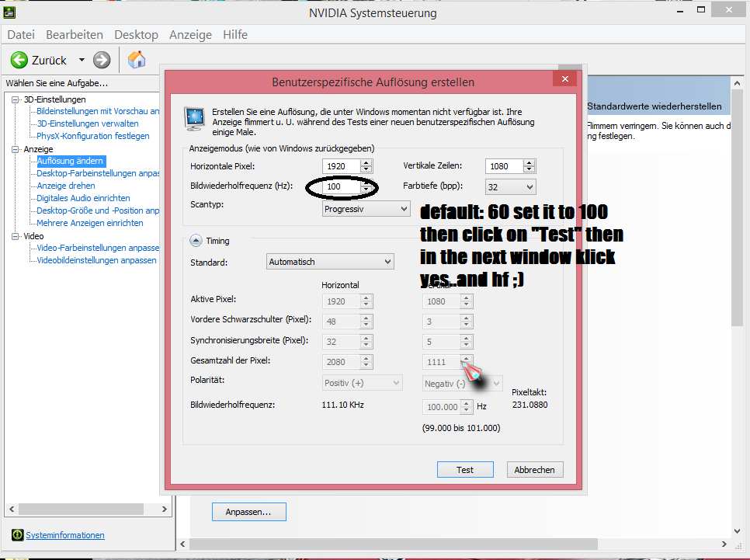This screenshot has height=560, width=750.
Task: Click the Vertikale Zeilen spinner arrows
Action: (529, 166)
